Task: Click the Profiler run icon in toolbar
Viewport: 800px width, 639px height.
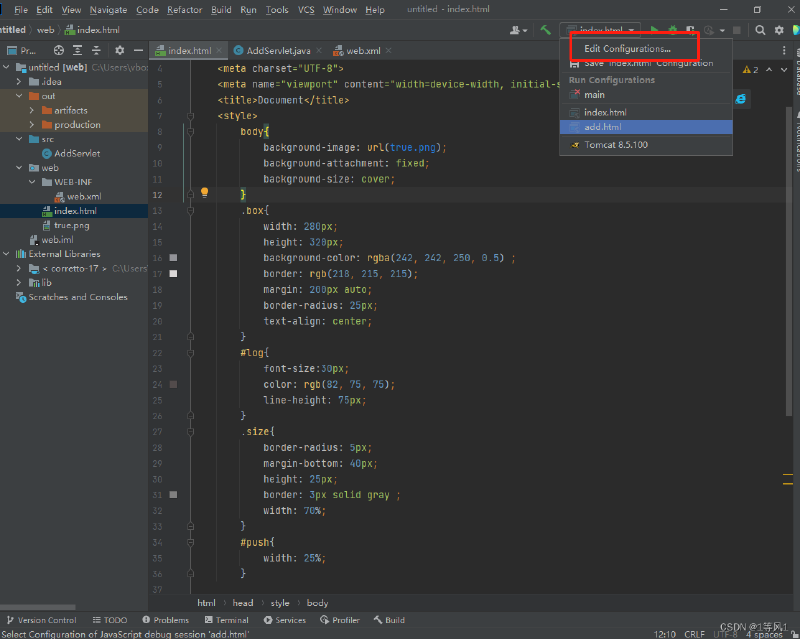Action: [709, 30]
